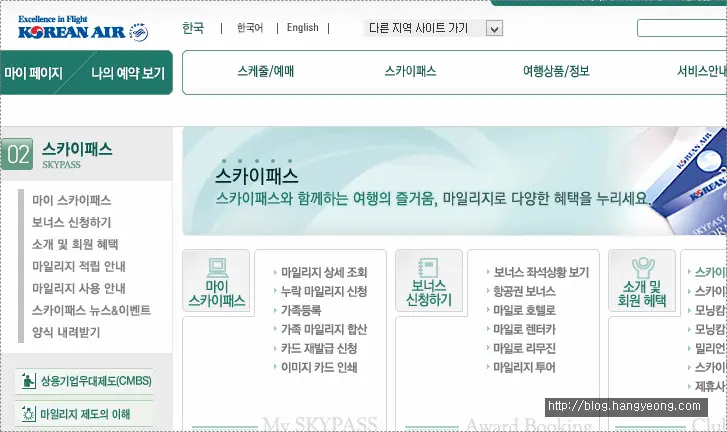Image resolution: width=727 pixels, height=432 pixels.
Task: Open the 다른 지역 사이트 가기 dropdown arrow
Action: [494, 29]
